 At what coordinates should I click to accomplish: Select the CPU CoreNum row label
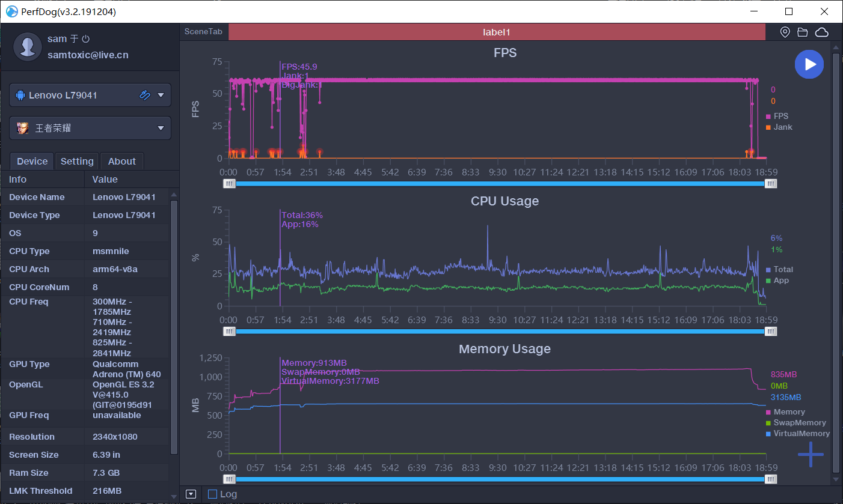pos(39,287)
